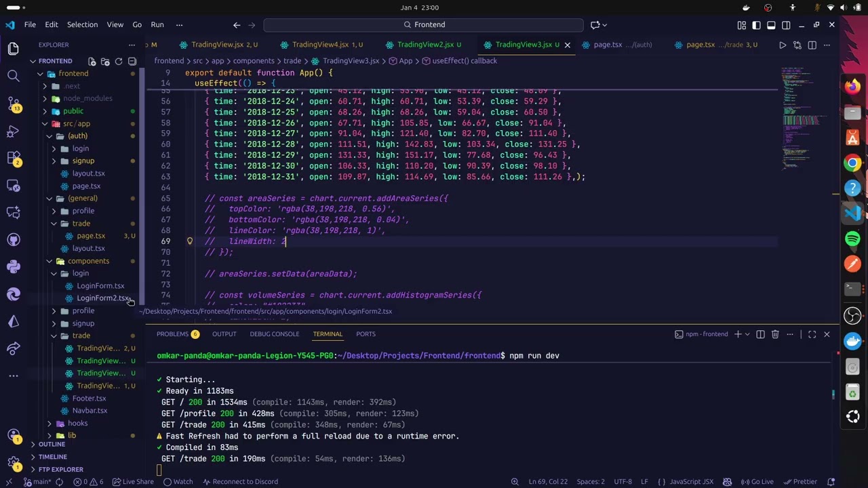868x488 pixels.
Task: Open Manage gear in activity bar
Action: (x=14, y=464)
